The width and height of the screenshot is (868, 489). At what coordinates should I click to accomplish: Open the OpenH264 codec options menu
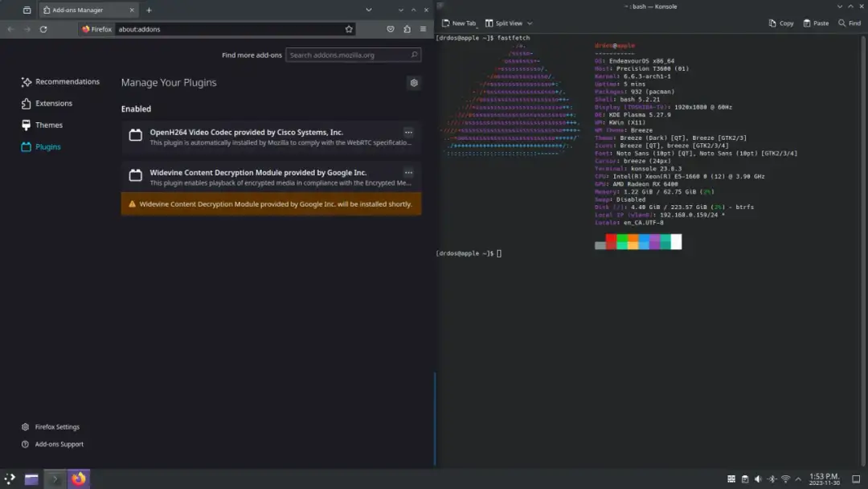coord(408,133)
